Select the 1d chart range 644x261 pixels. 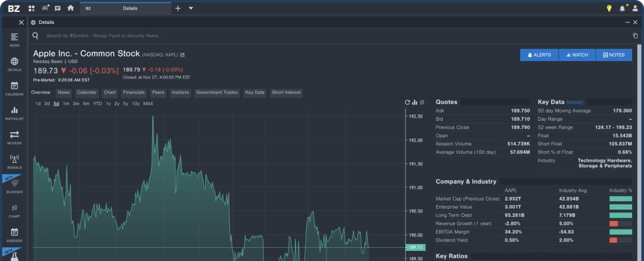click(x=38, y=104)
